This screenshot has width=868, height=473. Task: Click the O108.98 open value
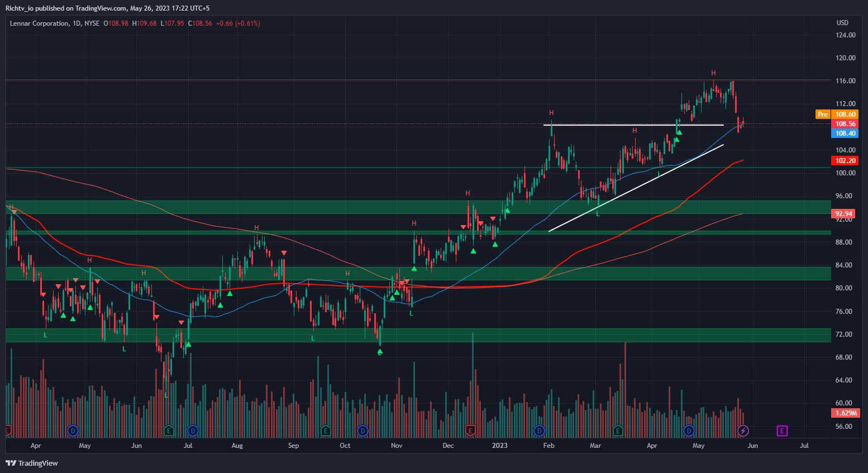(116, 23)
